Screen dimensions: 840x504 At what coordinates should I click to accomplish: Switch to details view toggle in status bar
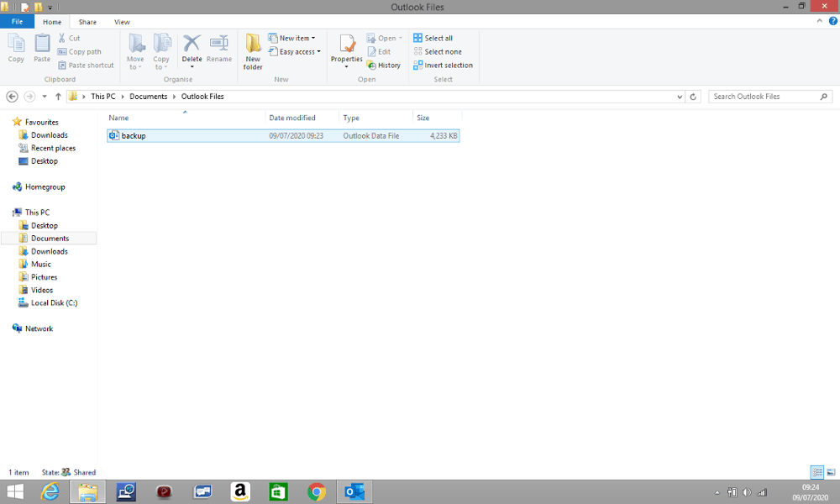coord(817,472)
